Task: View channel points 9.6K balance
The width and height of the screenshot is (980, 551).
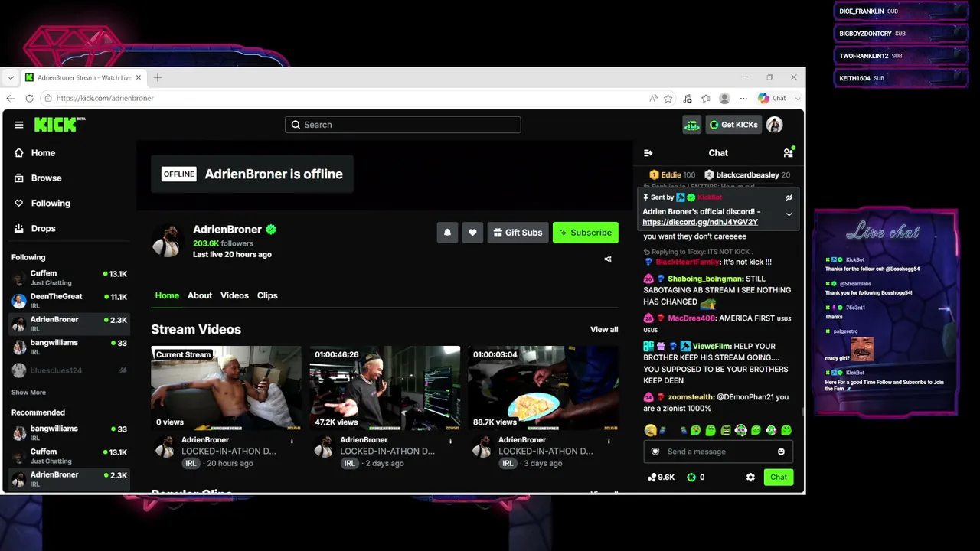Action: [x=661, y=478]
